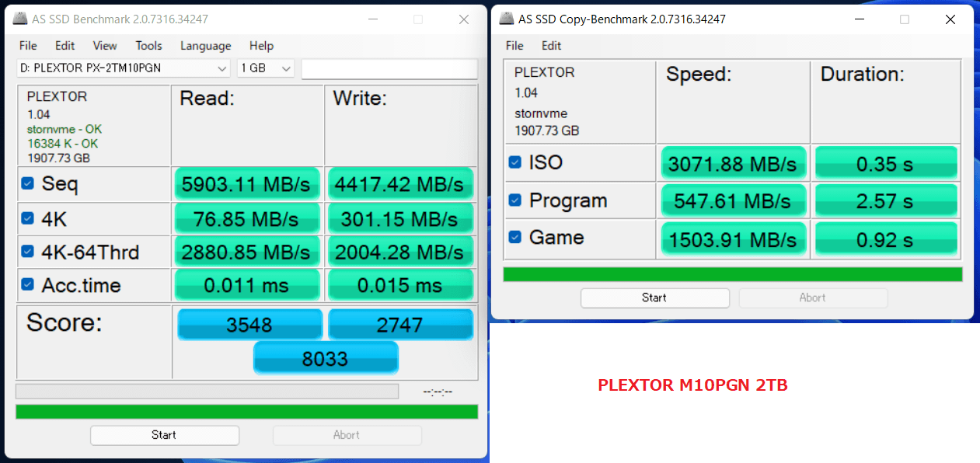Viewport: 980px width, 463px height.
Task: Minimize the AS SSD Benchmark window
Action: pos(372,19)
